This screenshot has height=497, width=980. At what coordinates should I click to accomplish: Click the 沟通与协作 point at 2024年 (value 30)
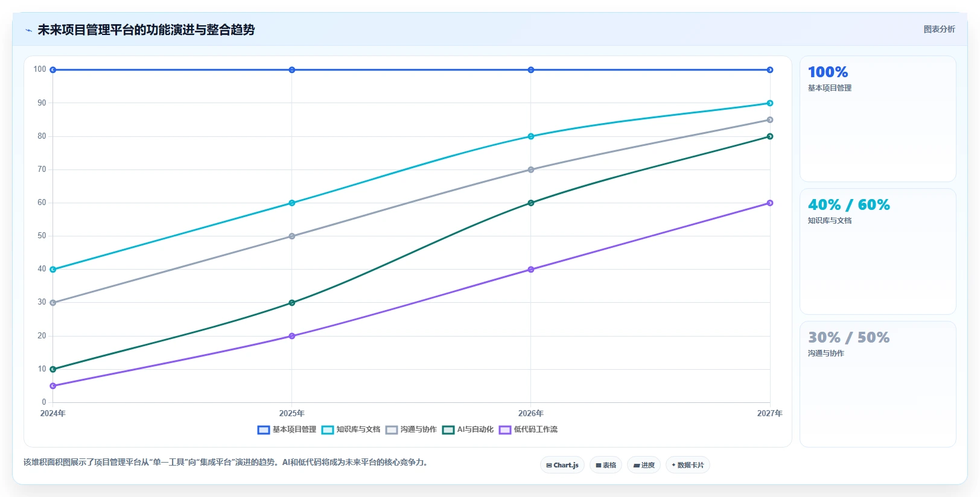[x=53, y=303]
